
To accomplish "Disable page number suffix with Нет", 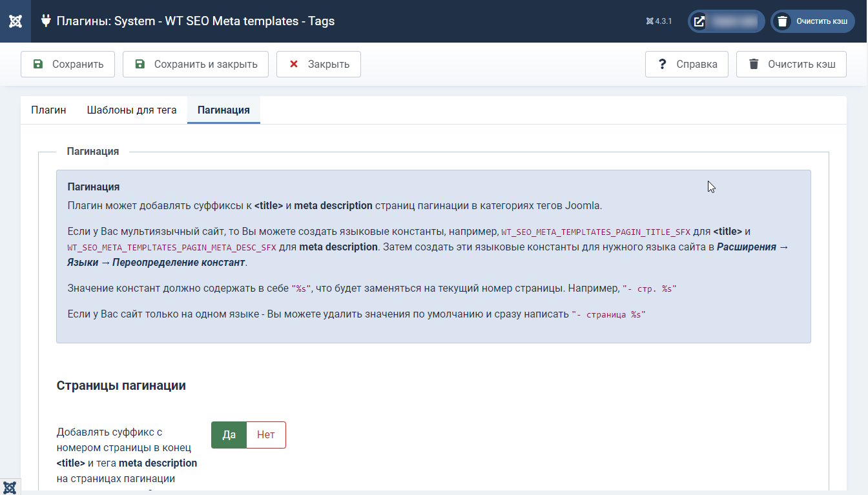I will 266,435.
